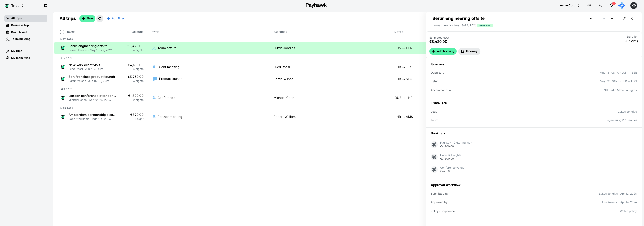
Task: Open KP user avatar menu
Action: click(634, 6)
